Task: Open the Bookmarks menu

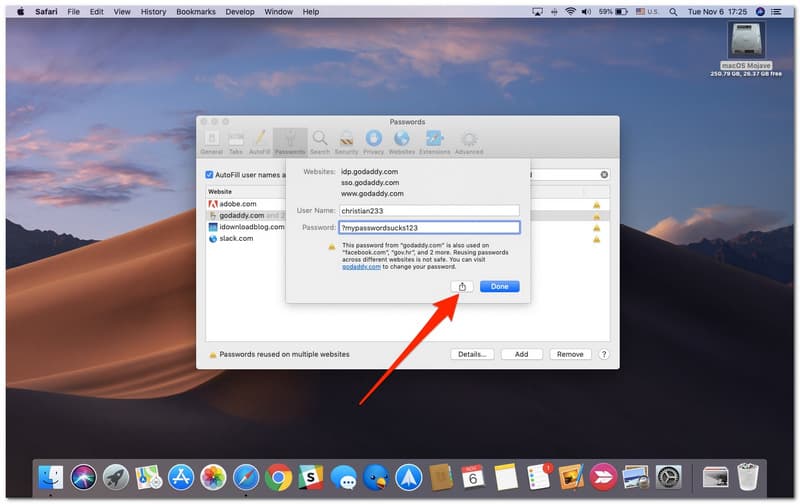Action: click(196, 11)
